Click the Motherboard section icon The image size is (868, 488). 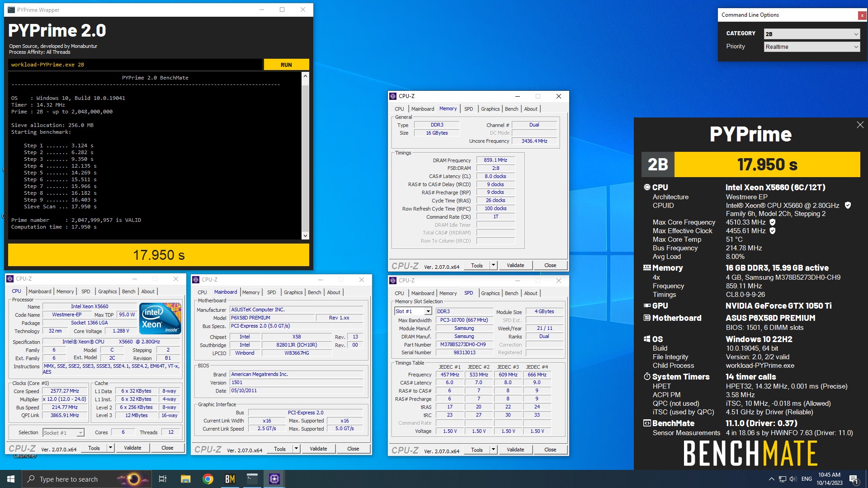pyautogui.click(x=647, y=318)
